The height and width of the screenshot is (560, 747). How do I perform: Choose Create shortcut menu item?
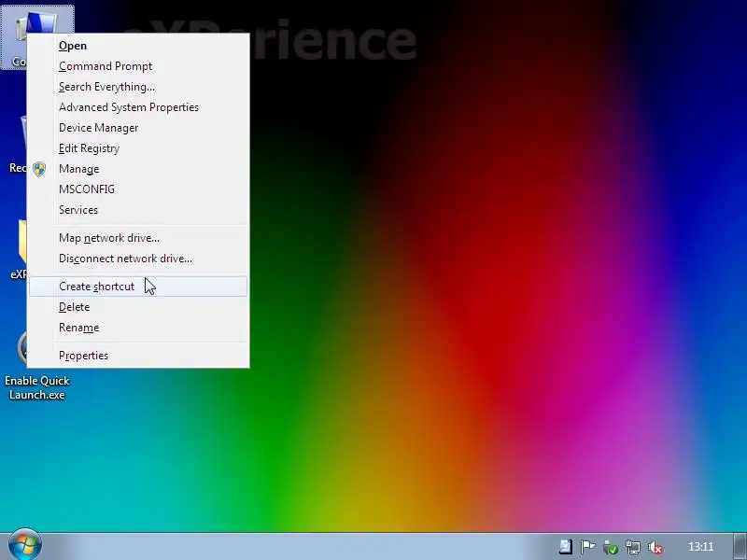(138, 287)
